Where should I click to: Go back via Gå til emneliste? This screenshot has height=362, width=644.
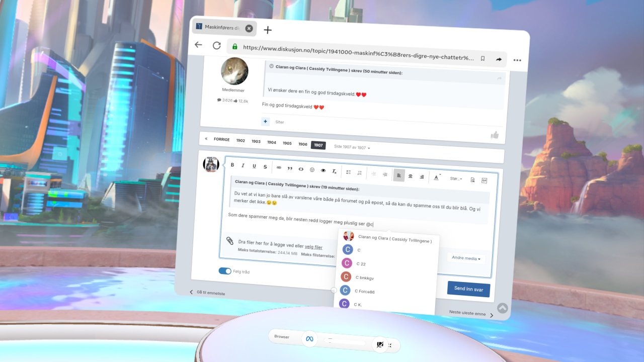207,292
